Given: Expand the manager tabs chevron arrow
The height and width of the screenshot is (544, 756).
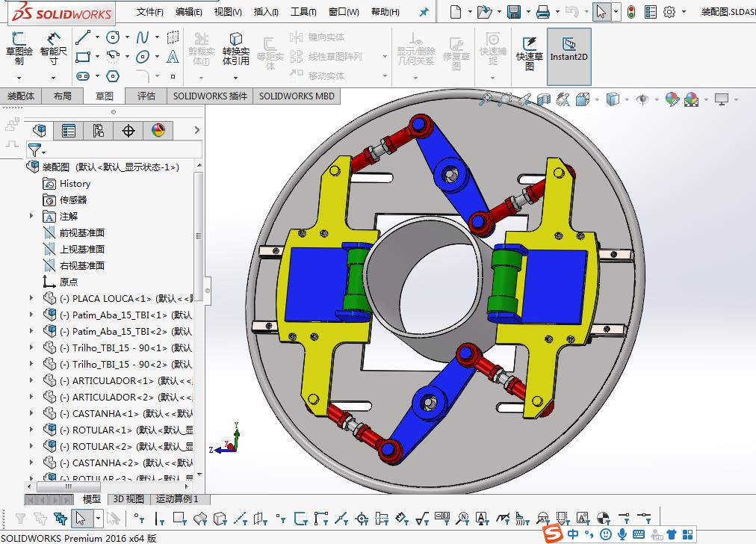Looking at the screenshot, I should pyautogui.click(x=196, y=130).
